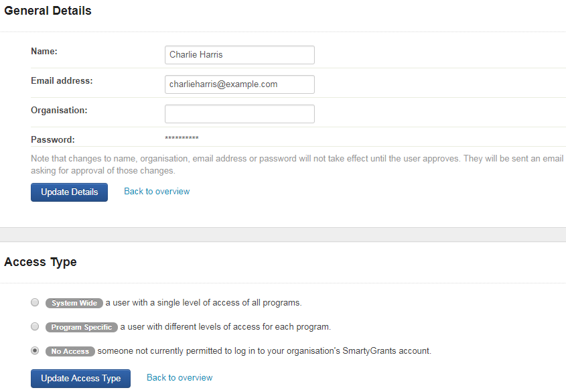Click the Update Access Type button
The height and width of the screenshot is (392, 566).
(x=80, y=379)
